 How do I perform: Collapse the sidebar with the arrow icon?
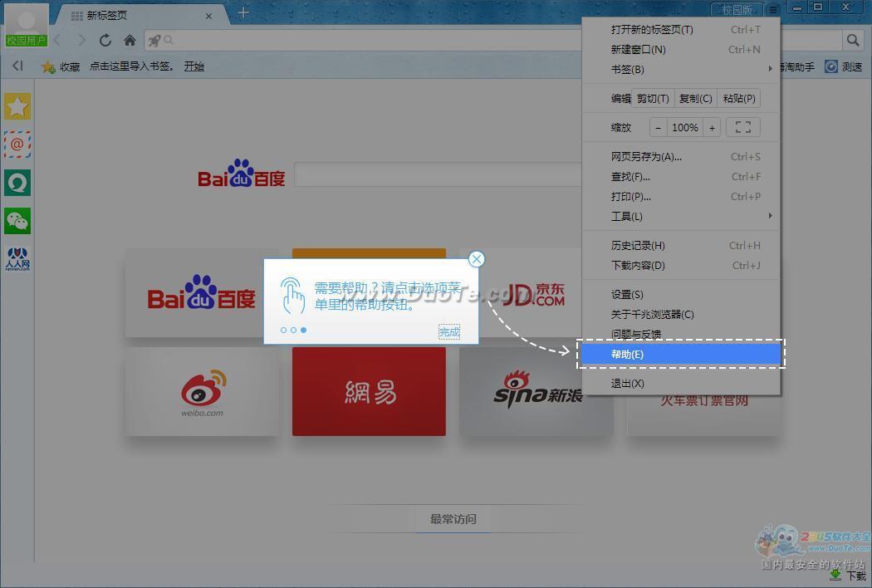point(17,66)
